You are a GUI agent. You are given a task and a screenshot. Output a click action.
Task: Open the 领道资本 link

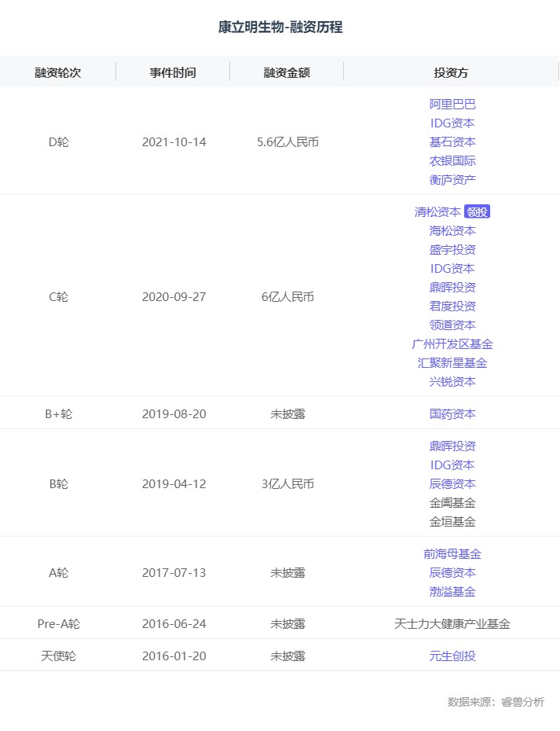[x=452, y=325]
